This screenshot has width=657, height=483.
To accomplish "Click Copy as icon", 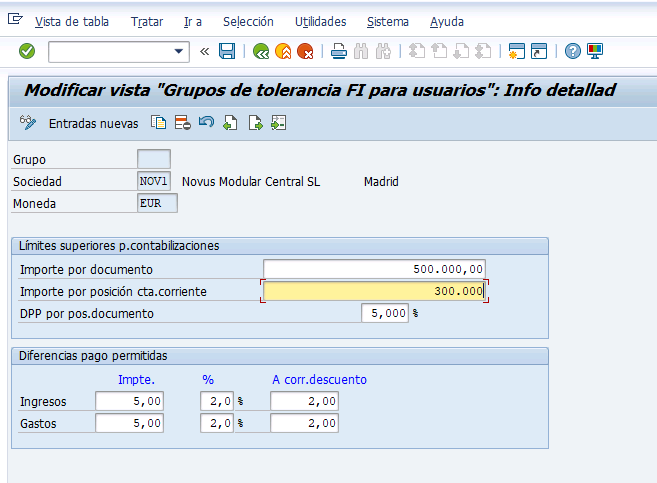I will click(158, 123).
